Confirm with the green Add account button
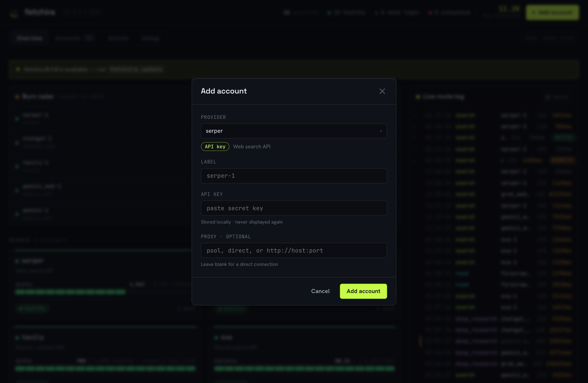The width and height of the screenshot is (588, 383). tap(363, 291)
